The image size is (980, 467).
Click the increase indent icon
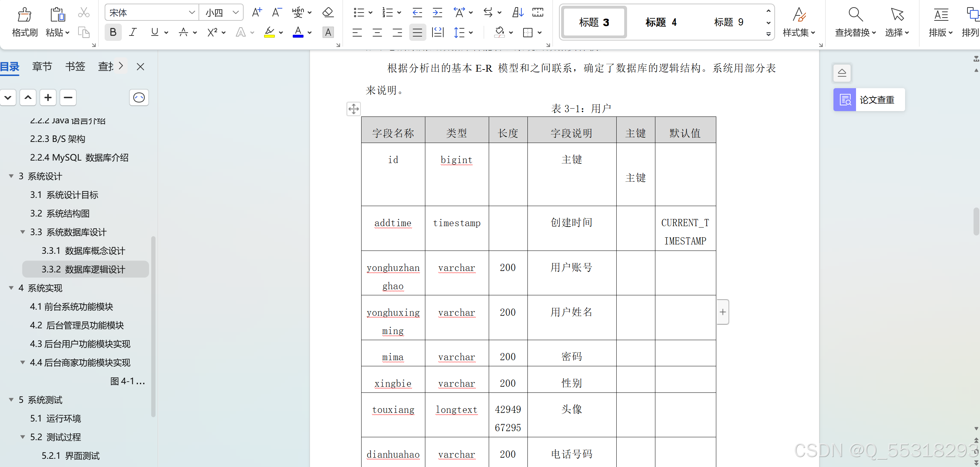point(438,13)
